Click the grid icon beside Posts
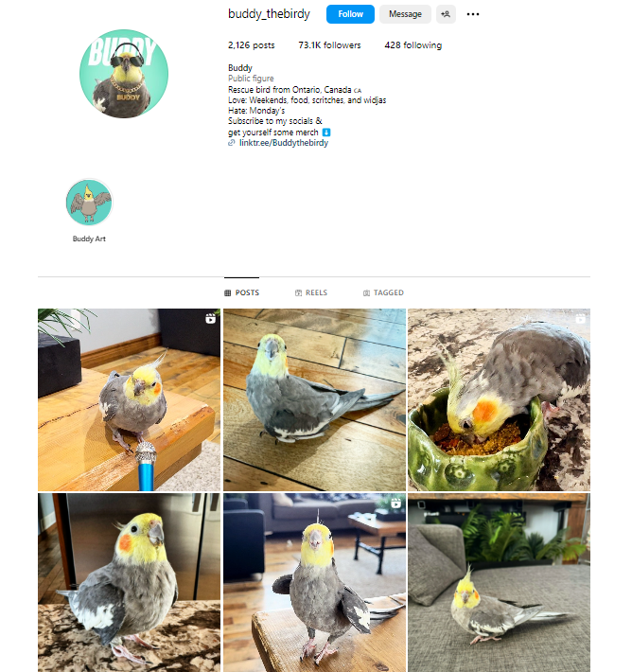The image size is (632, 672). [227, 292]
